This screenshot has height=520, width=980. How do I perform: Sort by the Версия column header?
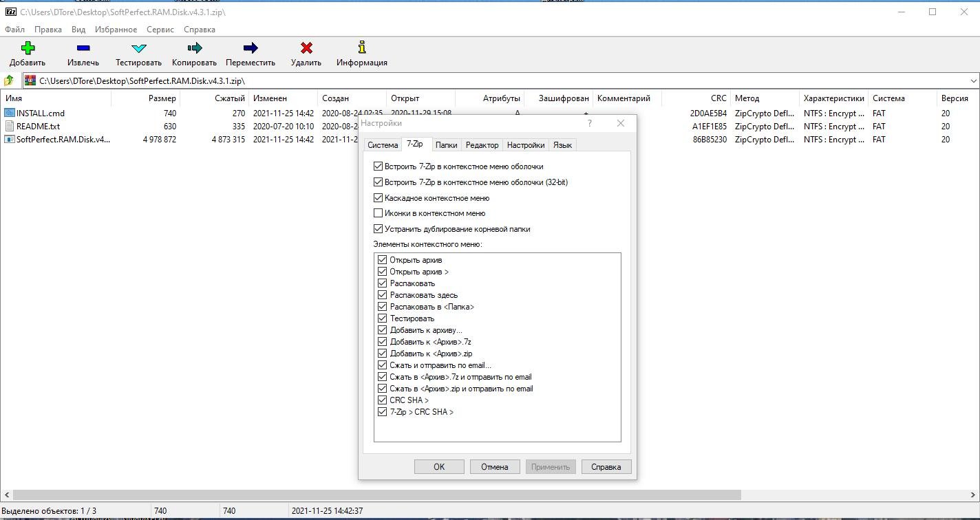coord(958,98)
